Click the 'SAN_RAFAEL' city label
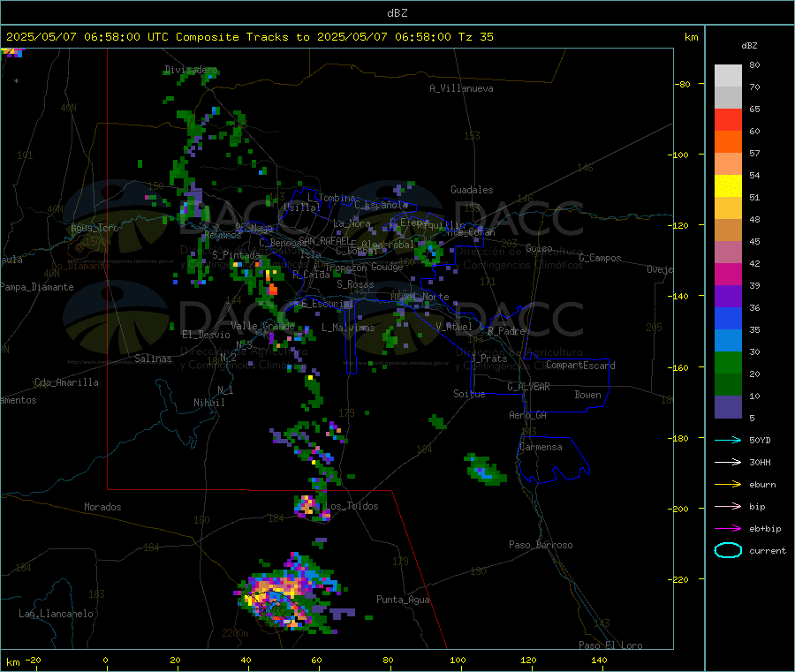The image size is (795, 672). [324, 240]
